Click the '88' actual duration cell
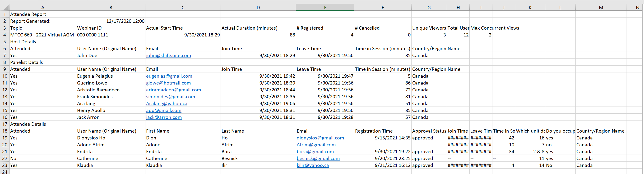Image resolution: width=644 pixels, height=174 pixels. 258,35
